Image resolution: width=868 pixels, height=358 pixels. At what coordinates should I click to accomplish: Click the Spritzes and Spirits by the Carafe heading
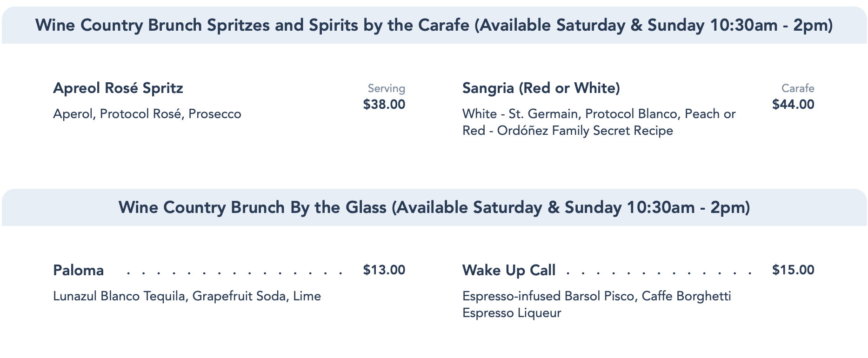[x=434, y=25]
